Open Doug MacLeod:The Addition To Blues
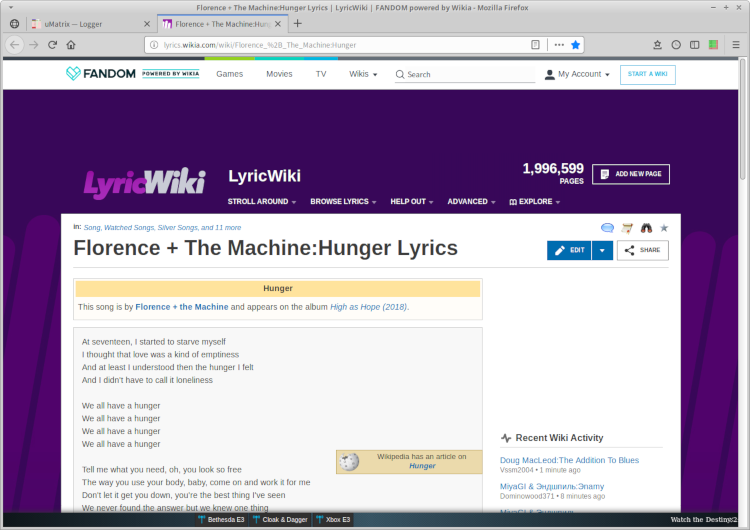Image resolution: width=750 pixels, height=530 pixels. pyautogui.click(x=569, y=460)
